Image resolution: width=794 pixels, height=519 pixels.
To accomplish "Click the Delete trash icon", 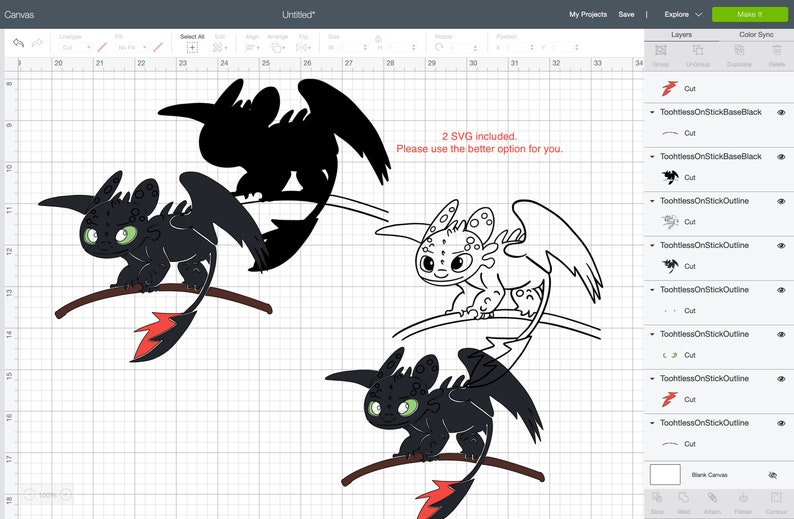I will (777, 50).
